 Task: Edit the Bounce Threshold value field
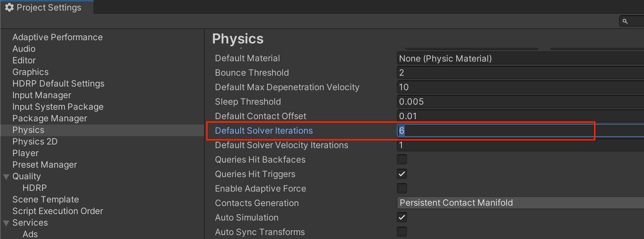click(518, 73)
